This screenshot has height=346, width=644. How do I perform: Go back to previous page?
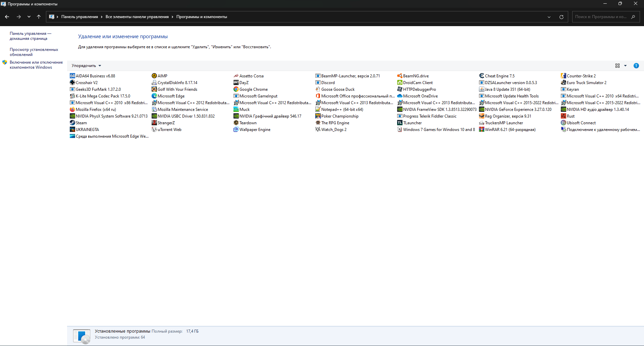coord(7,17)
